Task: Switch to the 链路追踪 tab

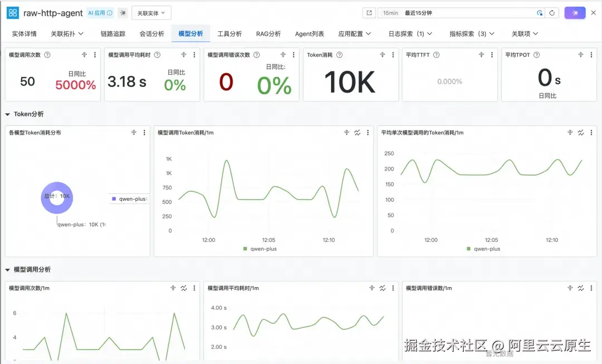Action: pyautogui.click(x=113, y=34)
